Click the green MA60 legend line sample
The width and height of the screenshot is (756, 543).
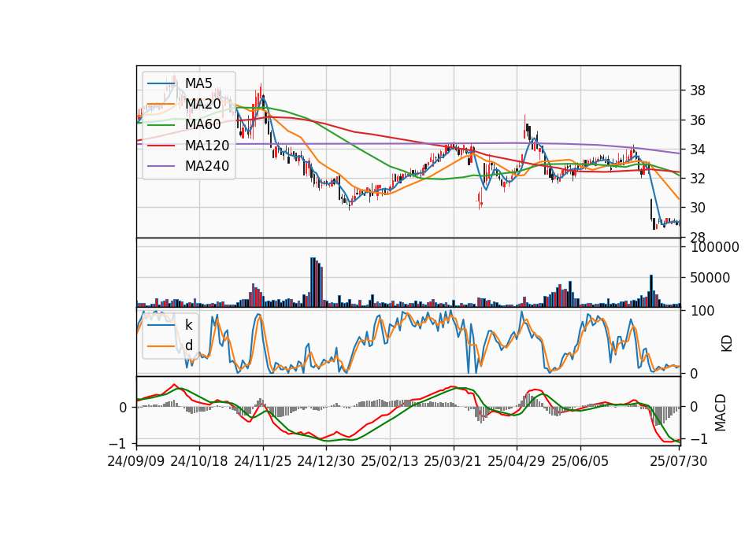[161, 125]
